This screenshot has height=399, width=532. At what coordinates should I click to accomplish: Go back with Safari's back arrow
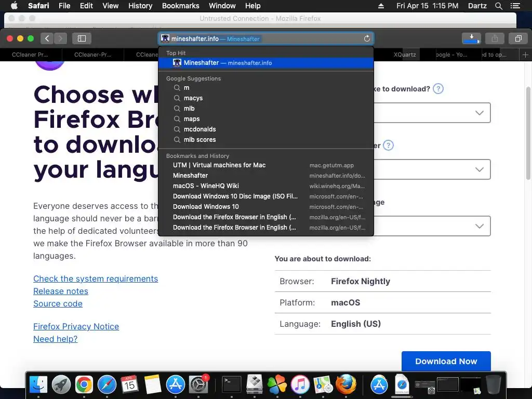(47, 38)
